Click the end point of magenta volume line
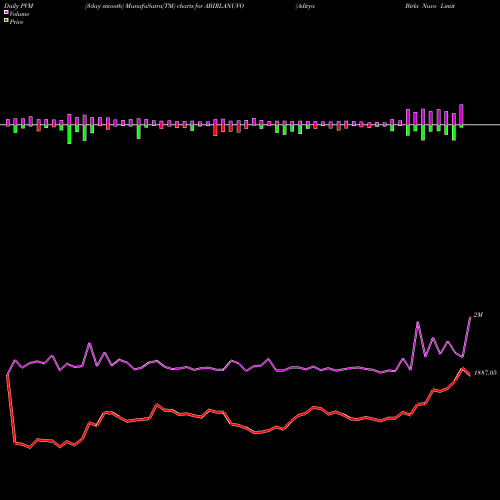 [x=470, y=318]
